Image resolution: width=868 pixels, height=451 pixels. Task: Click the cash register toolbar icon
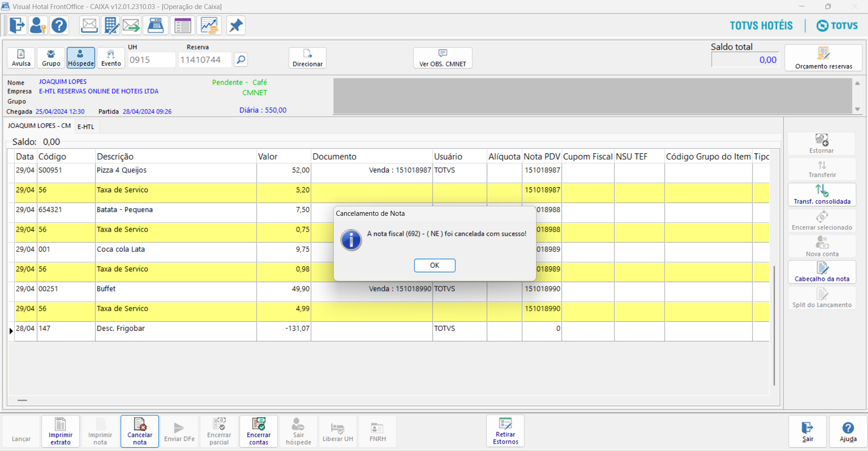(x=156, y=25)
